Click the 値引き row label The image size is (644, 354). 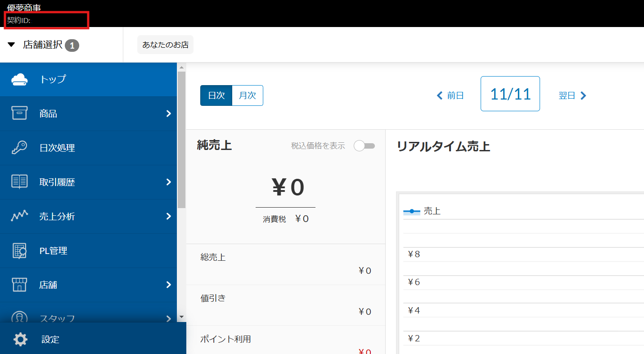click(213, 298)
